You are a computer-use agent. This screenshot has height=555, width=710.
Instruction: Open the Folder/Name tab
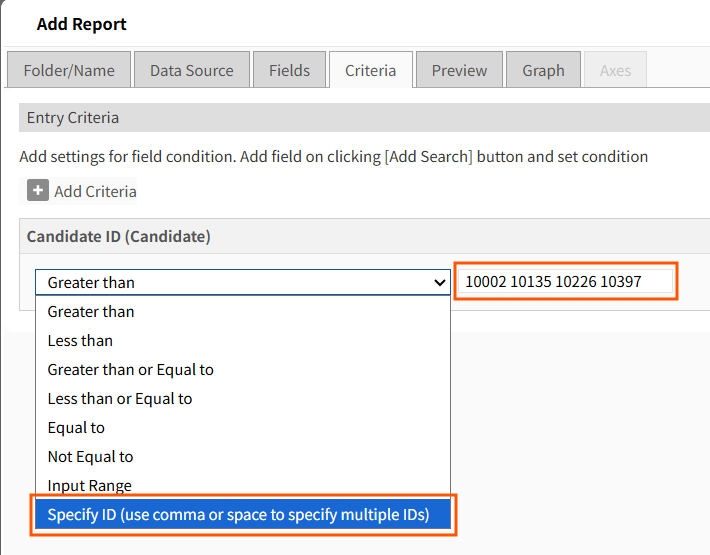tap(69, 70)
